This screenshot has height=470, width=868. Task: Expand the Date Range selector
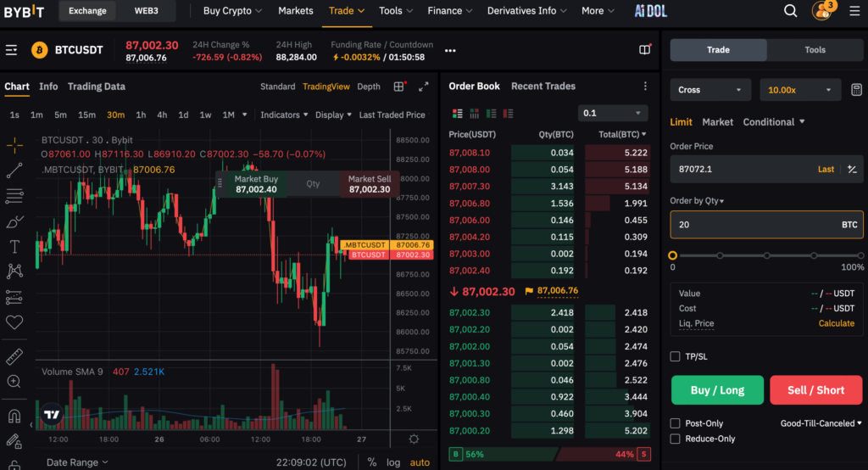pos(77,462)
